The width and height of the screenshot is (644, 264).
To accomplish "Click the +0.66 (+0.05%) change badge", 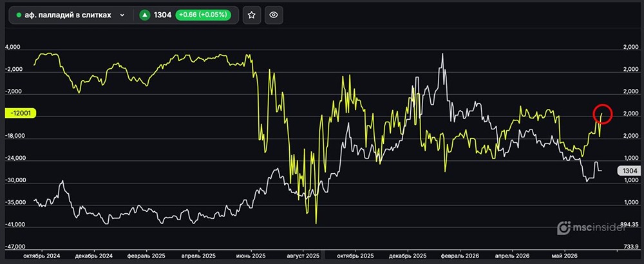I will pos(203,15).
